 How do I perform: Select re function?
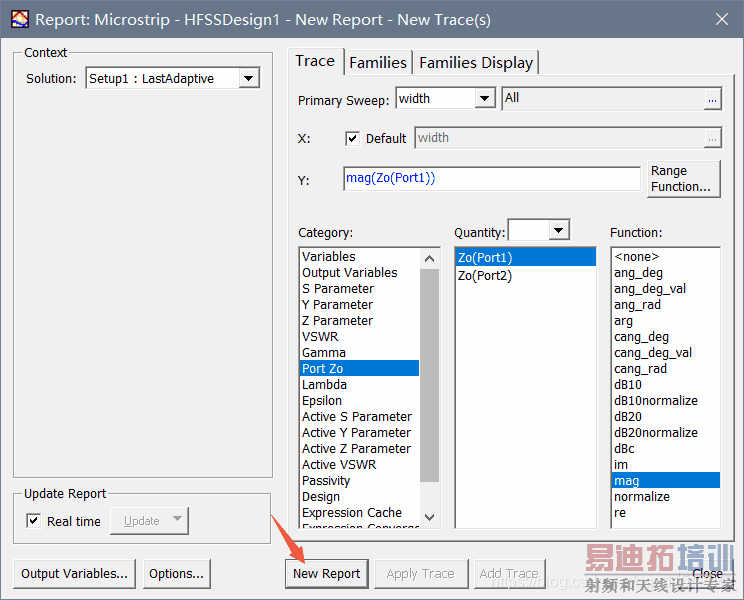(665, 513)
